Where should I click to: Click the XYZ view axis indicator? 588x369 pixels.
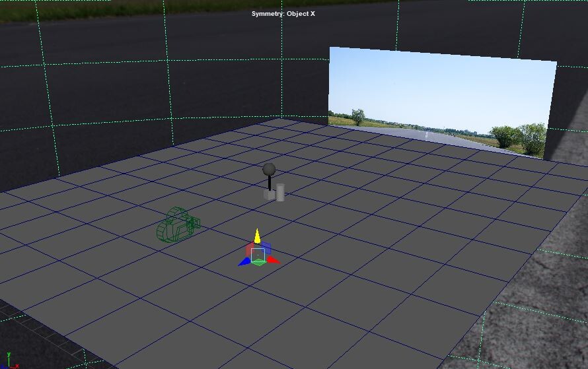tap(9, 361)
